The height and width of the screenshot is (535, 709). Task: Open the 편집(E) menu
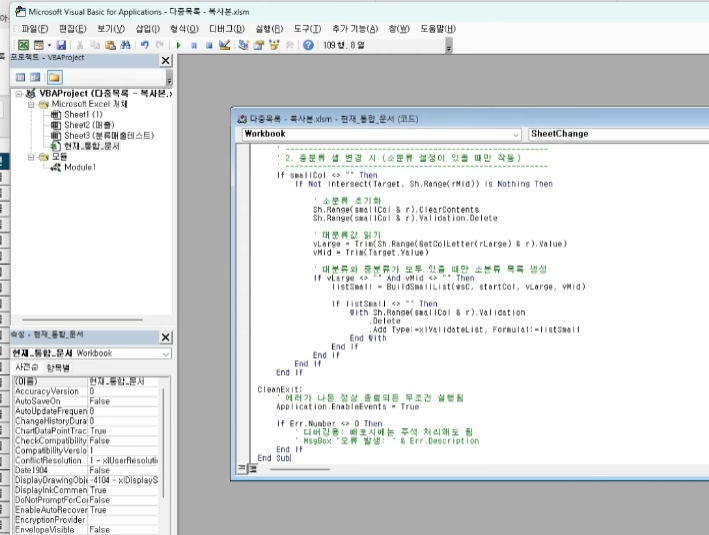[x=73, y=29]
